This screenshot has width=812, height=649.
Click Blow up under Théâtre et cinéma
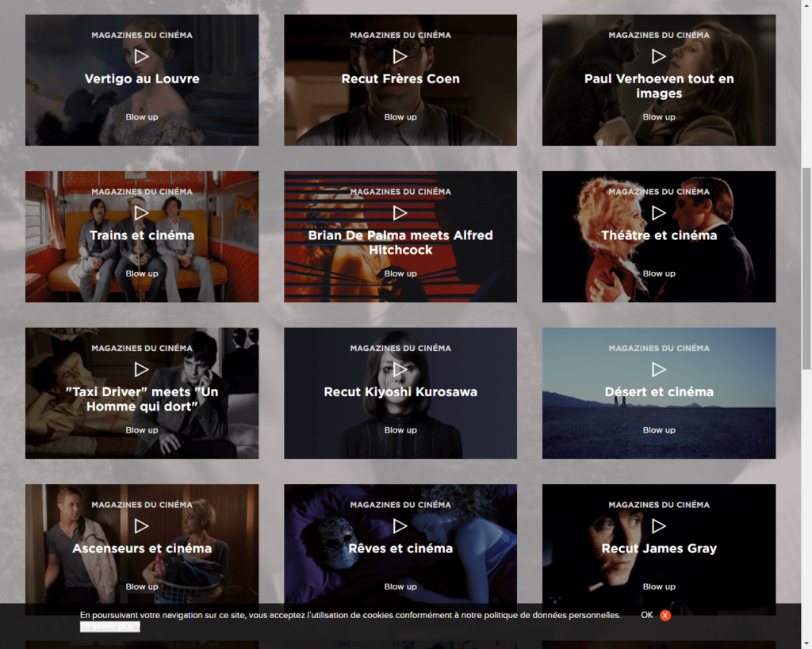[x=659, y=273]
